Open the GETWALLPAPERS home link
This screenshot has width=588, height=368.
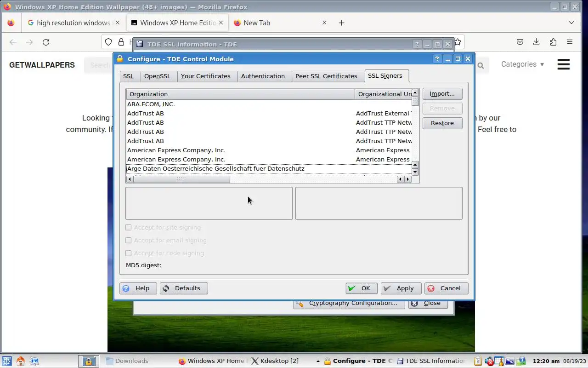point(42,65)
